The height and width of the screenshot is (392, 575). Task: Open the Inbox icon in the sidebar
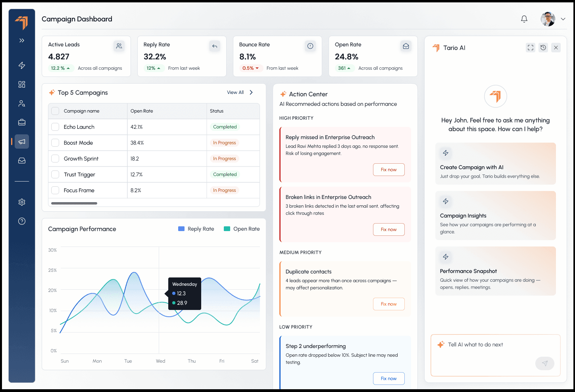[x=22, y=161]
